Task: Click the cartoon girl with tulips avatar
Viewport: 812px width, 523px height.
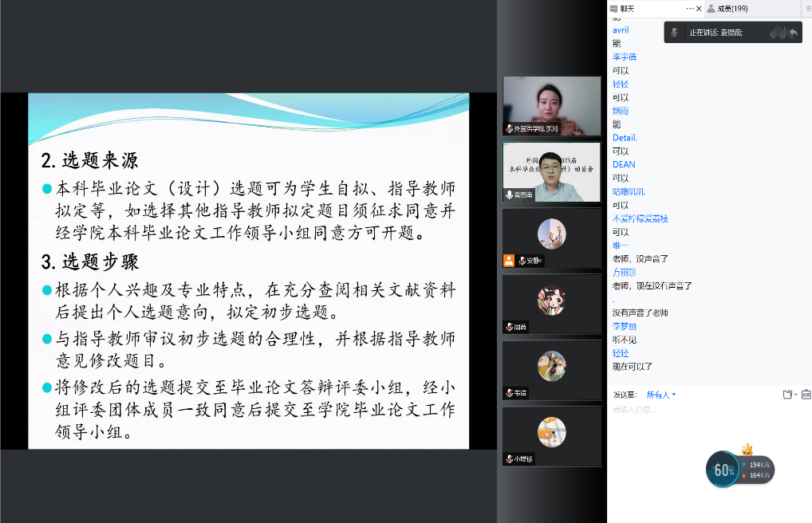Action: pos(551,300)
